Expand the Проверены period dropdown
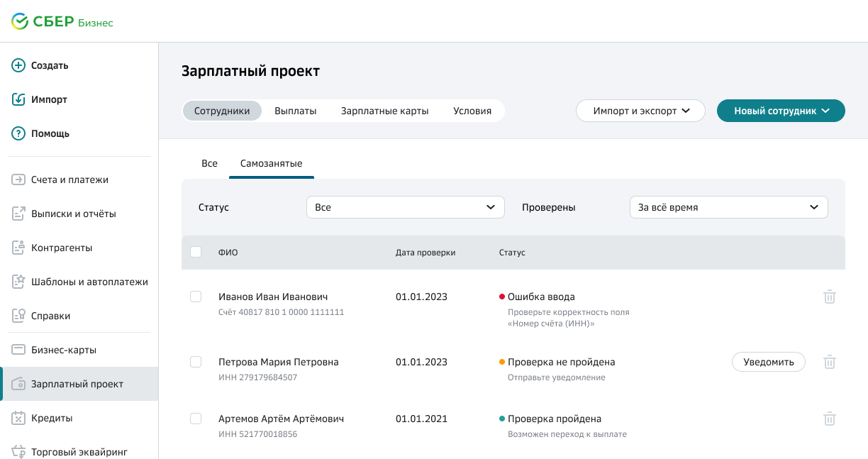 (x=728, y=207)
